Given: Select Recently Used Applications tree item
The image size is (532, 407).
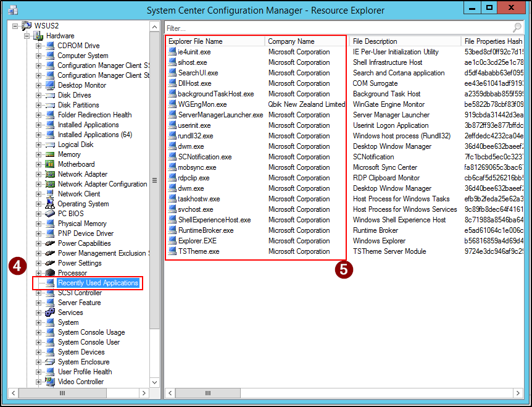Looking at the screenshot, I should [98, 283].
